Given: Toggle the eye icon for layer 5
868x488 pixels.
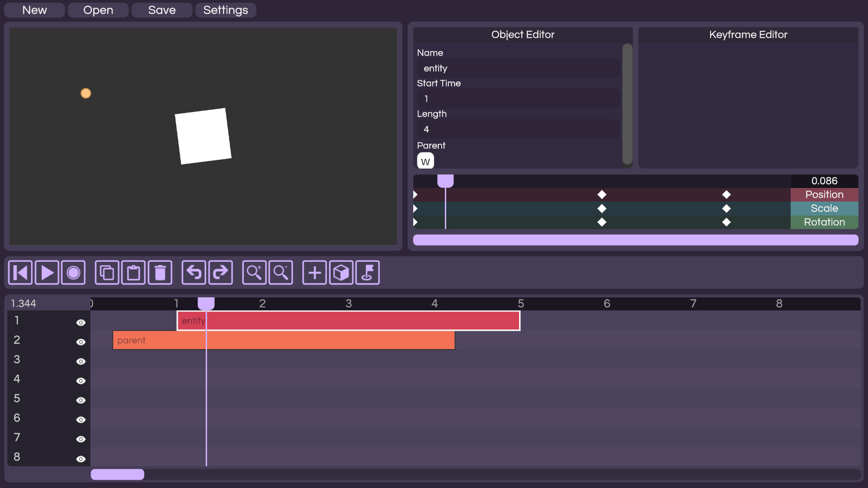Looking at the screenshot, I should pyautogui.click(x=81, y=400).
